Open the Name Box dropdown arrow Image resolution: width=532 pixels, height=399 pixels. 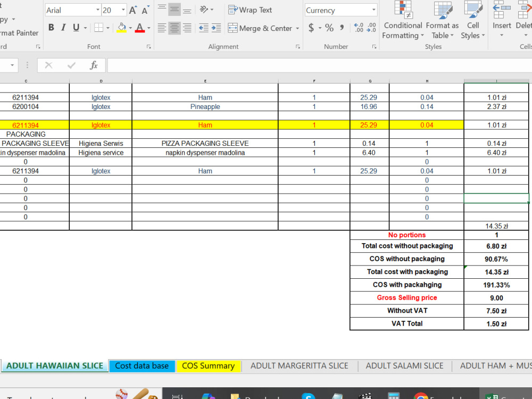point(12,65)
